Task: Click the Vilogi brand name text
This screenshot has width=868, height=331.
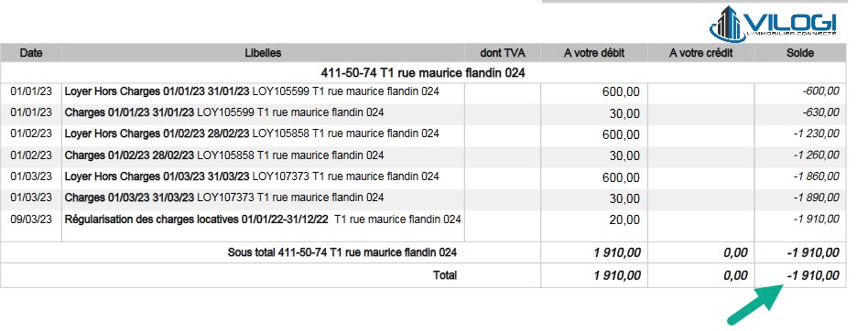Action: tap(790, 23)
